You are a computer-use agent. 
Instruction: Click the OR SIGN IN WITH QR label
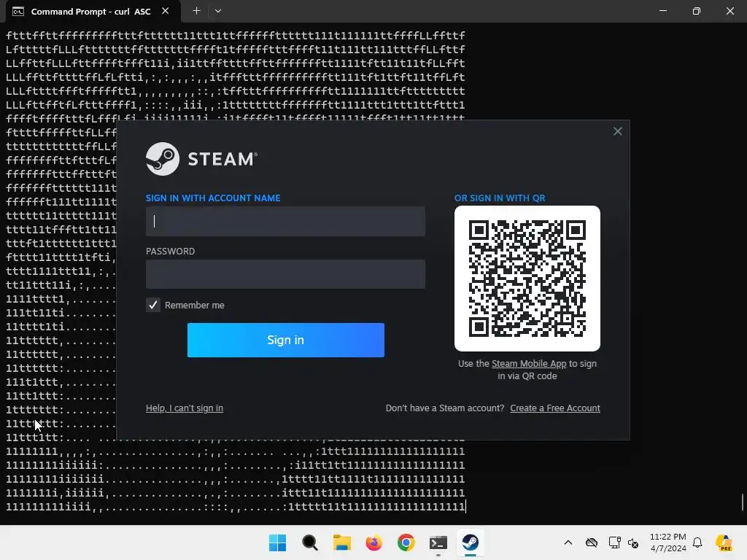point(500,198)
